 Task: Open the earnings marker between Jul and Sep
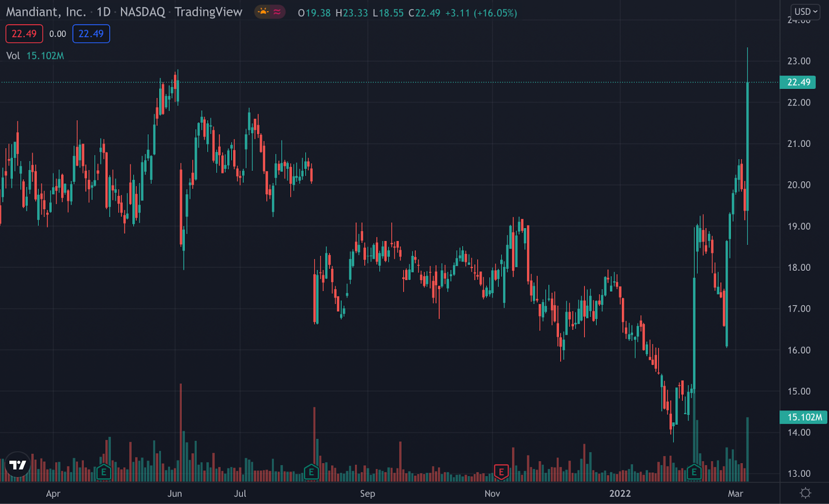311,472
